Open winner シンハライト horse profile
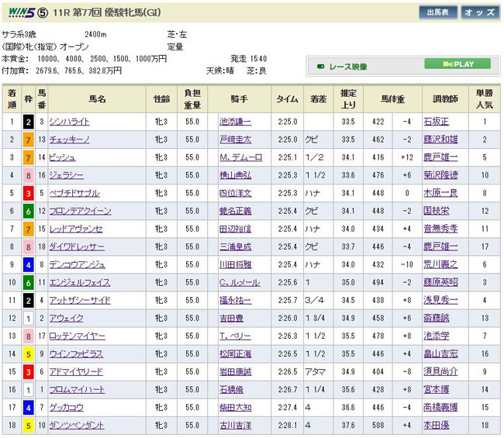504x438 pixels. click(x=69, y=122)
